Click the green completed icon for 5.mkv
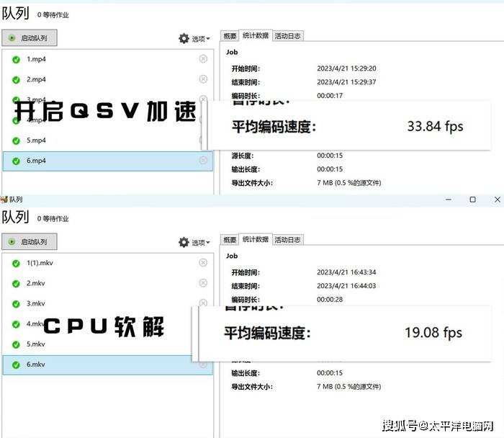The width and height of the screenshot is (504, 438). tap(16, 345)
